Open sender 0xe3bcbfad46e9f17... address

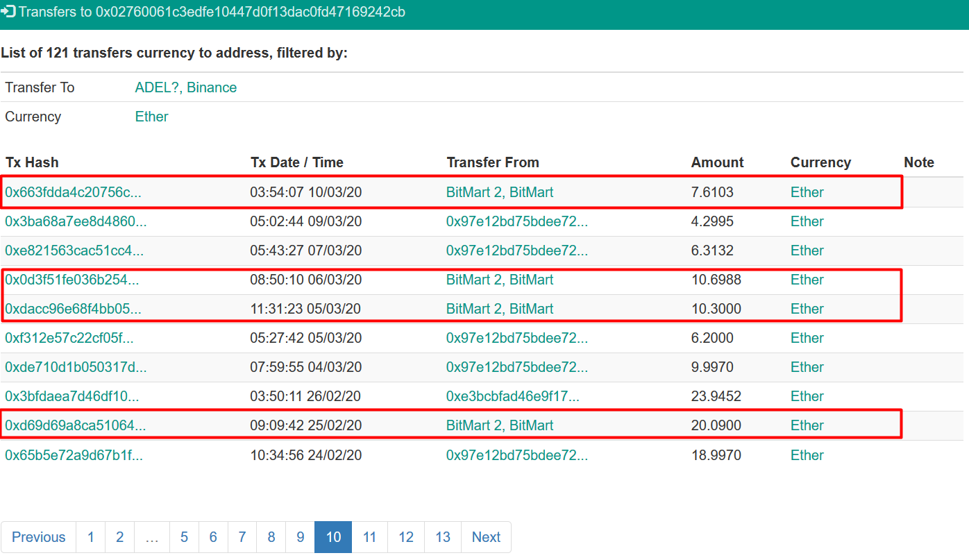pos(513,396)
